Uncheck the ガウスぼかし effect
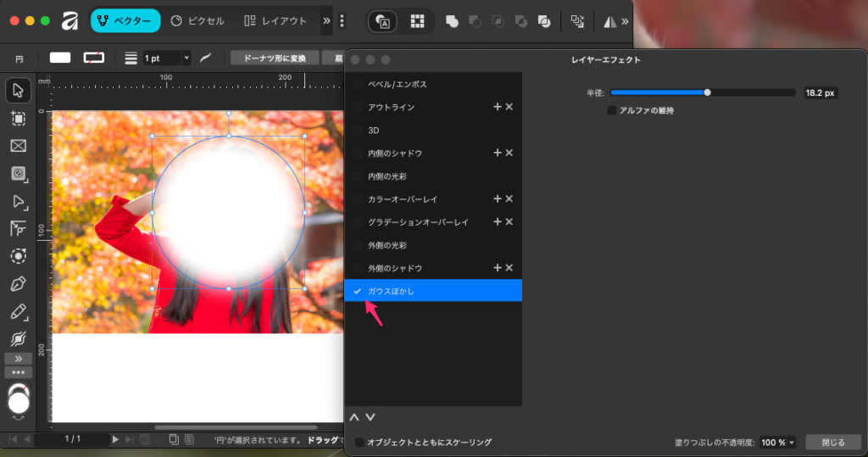Viewport: 868px width, 457px height. click(x=358, y=291)
